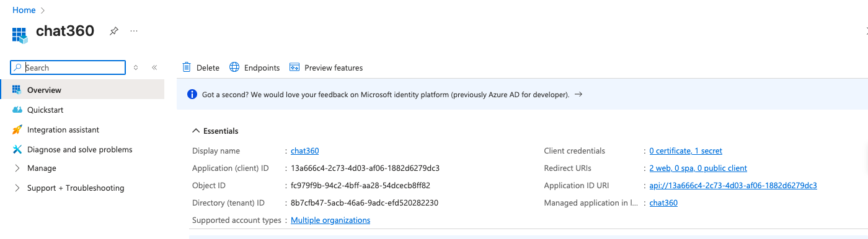This screenshot has height=239, width=868.
Task: Click the Quickstart cloud icon
Action: 17,110
